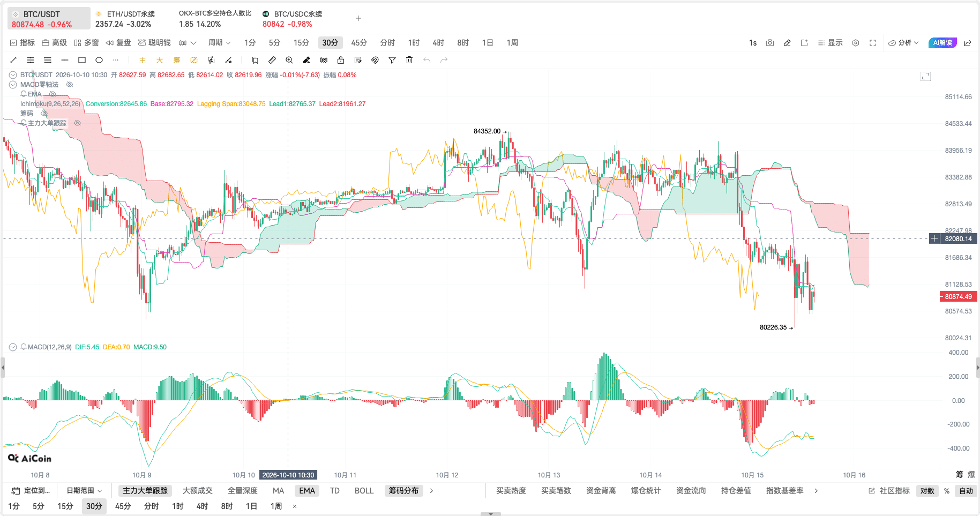Screen dimensions: 980x516
Task: Click 2026-10-10 10:30 crosshair time label
Action: (288, 475)
